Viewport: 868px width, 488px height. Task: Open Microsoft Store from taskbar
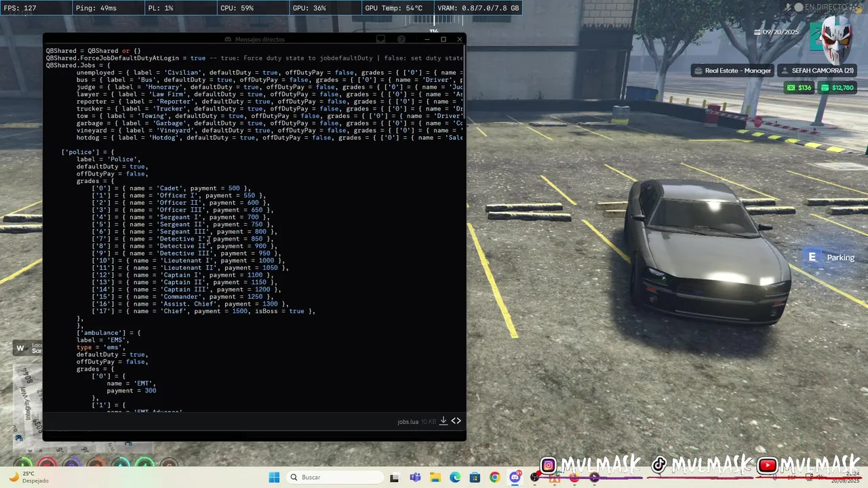[475, 477]
